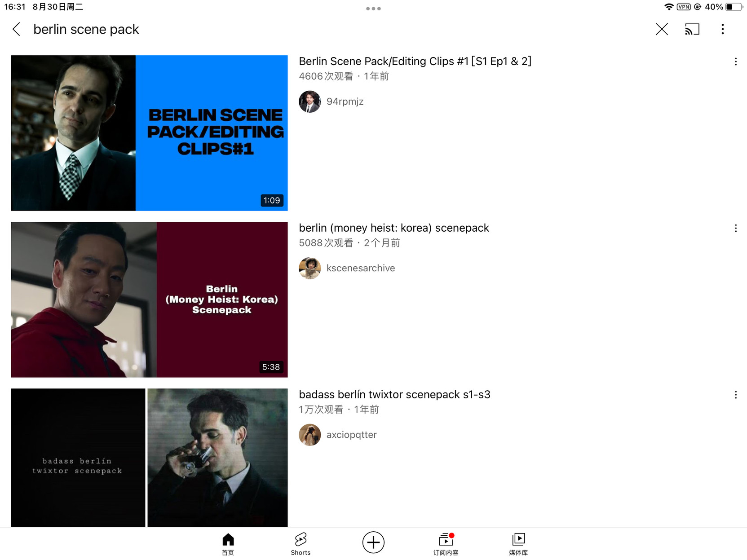Open the axciopqtter channel avatar
747x560 pixels.
(310, 435)
